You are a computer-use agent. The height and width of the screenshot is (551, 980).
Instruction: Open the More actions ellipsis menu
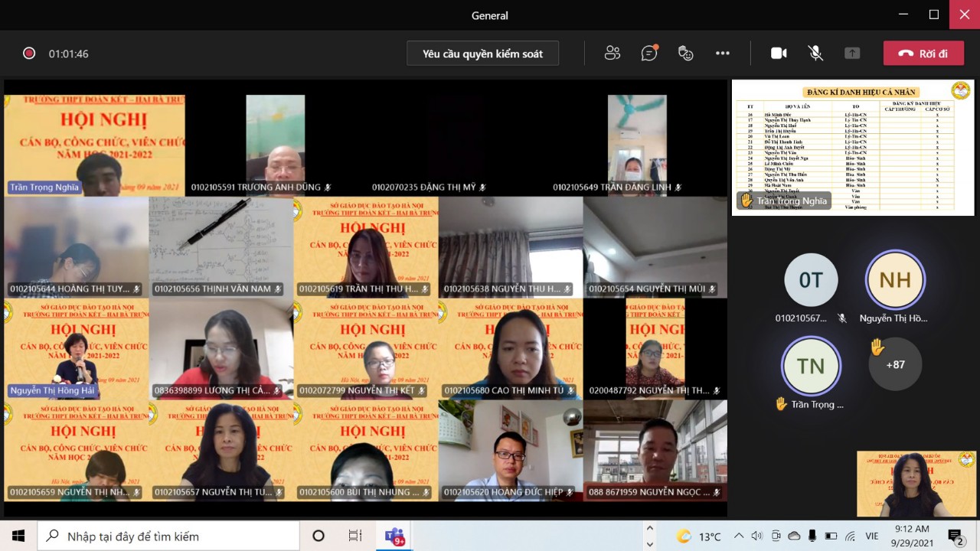click(723, 53)
